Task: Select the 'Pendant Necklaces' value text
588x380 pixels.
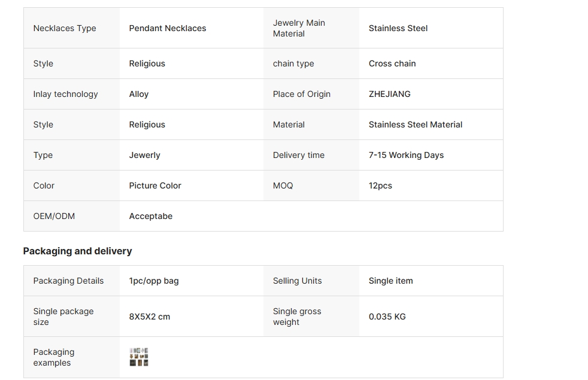Action: click(168, 28)
